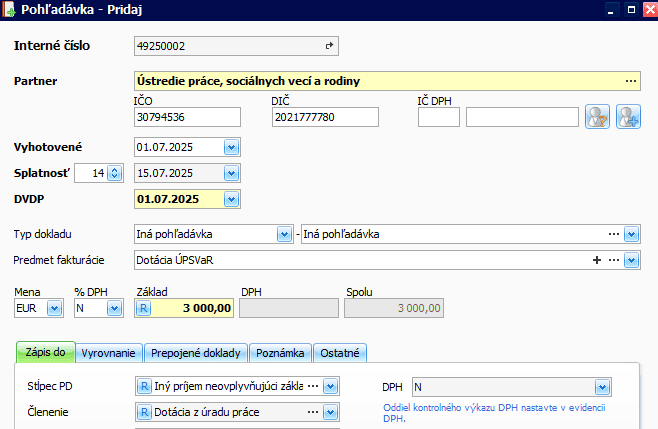Screen dimensions: 658x429
Task: Click the add new partner icon
Action: tap(628, 117)
